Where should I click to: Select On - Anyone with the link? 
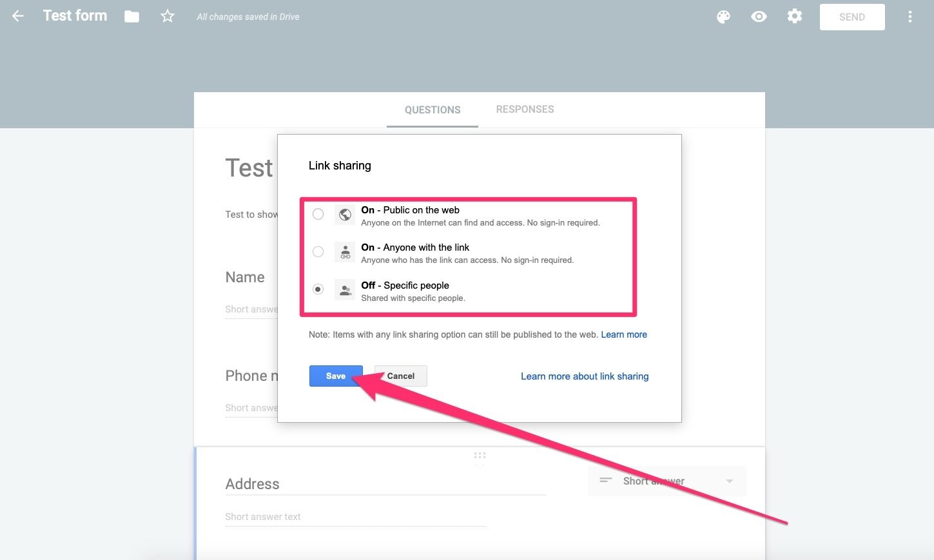click(318, 251)
